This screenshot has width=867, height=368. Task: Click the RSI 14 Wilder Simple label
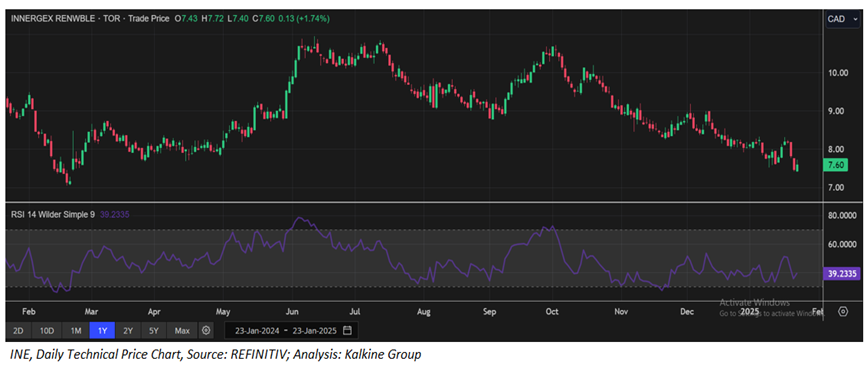[53, 214]
